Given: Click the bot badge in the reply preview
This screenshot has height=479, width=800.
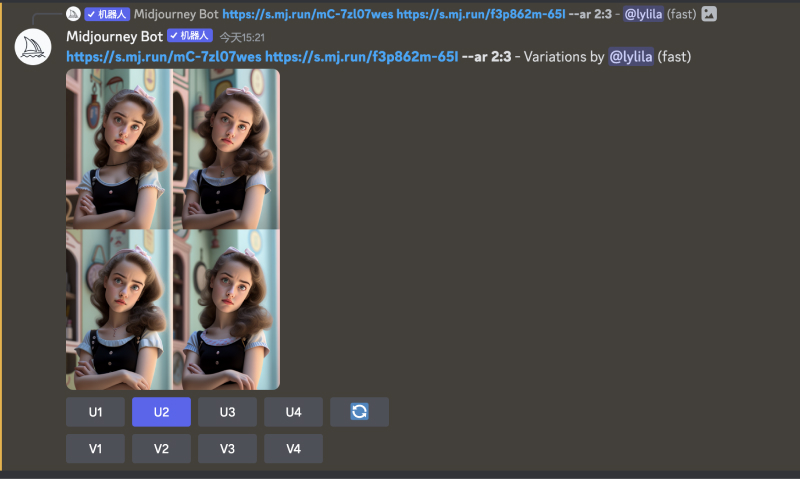Looking at the screenshot, I should pyautogui.click(x=107, y=14).
